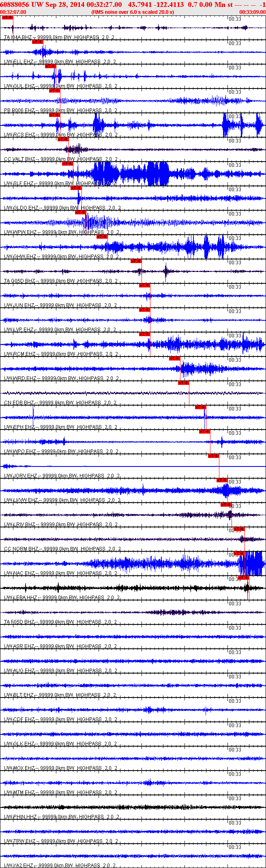Click the pick marker on UW LKVW trace
Viewport: 266px width, 868px height.
pyautogui.click(x=221, y=480)
